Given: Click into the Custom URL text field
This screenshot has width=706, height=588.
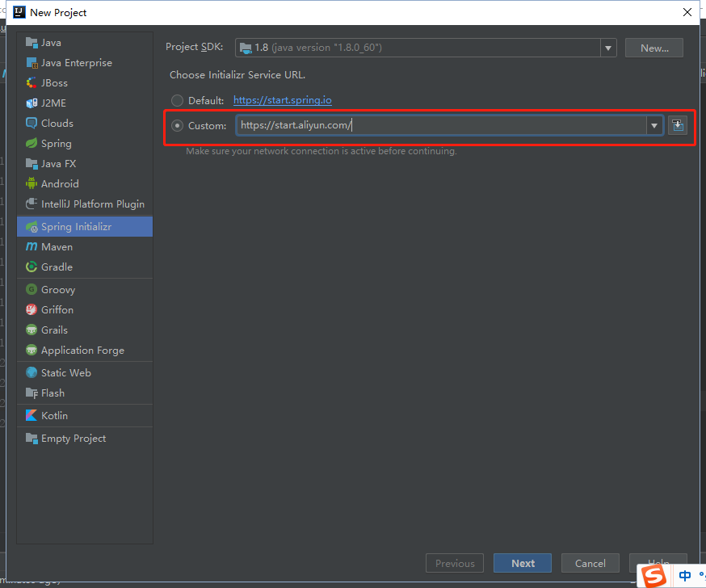Looking at the screenshot, I should [x=441, y=125].
